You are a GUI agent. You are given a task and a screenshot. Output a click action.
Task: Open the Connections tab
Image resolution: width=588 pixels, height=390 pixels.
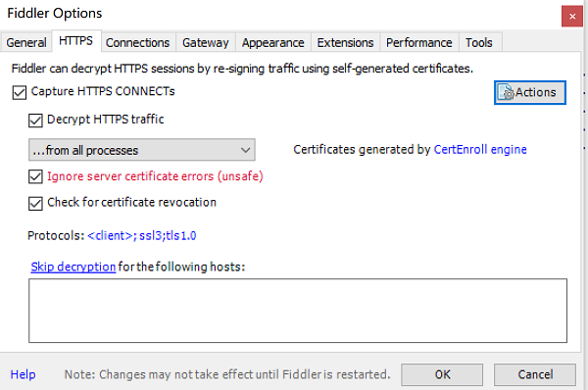point(137,42)
